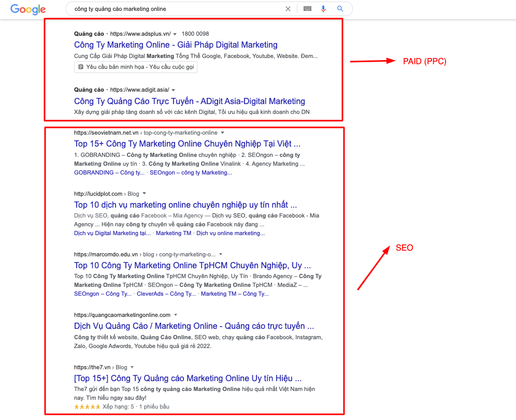Image resolution: width=516 pixels, height=420 pixels.
Task: Click the blue letter G in the Google logo
Action: pos(14,9)
